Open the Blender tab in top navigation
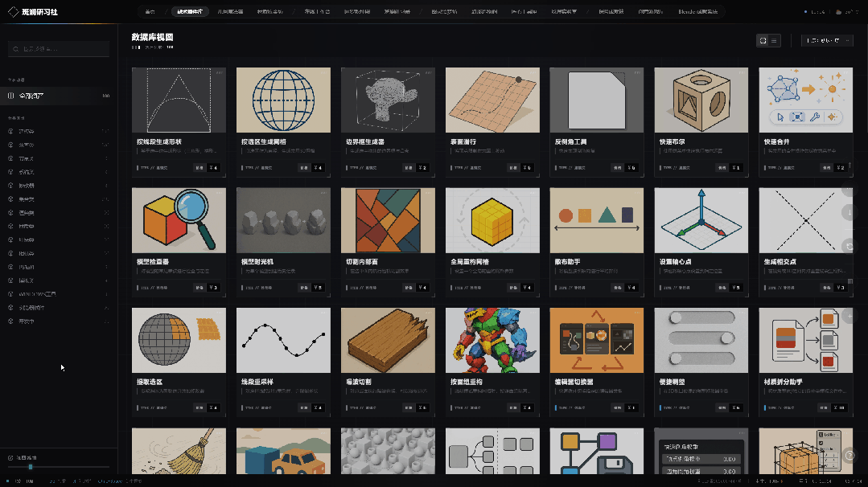868x487 pixels. coord(697,11)
